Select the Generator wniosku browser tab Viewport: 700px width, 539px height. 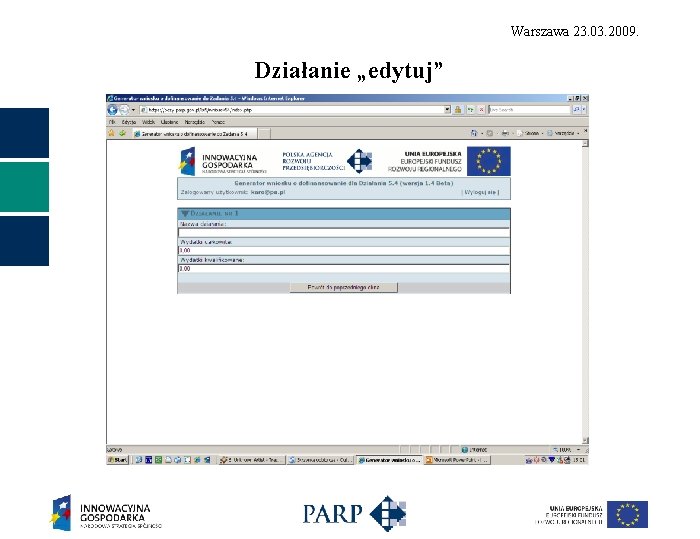195,134
